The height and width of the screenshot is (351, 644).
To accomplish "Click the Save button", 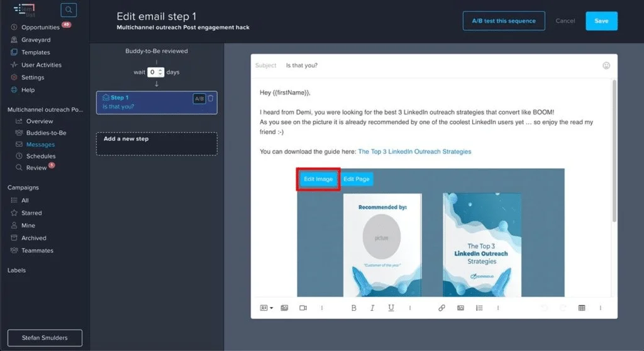I will (x=601, y=21).
